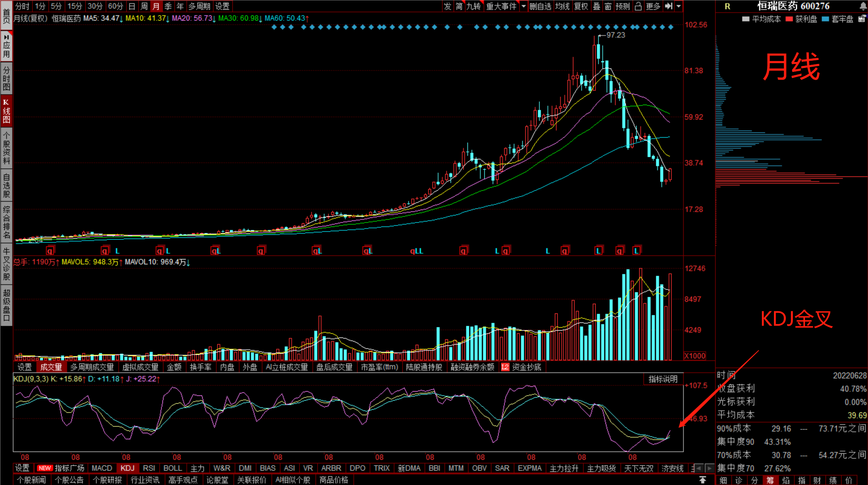This screenshot has width=868, height=485.
Task: Open the 分时图 sidebar panel
Action: [x=6, y=78]
